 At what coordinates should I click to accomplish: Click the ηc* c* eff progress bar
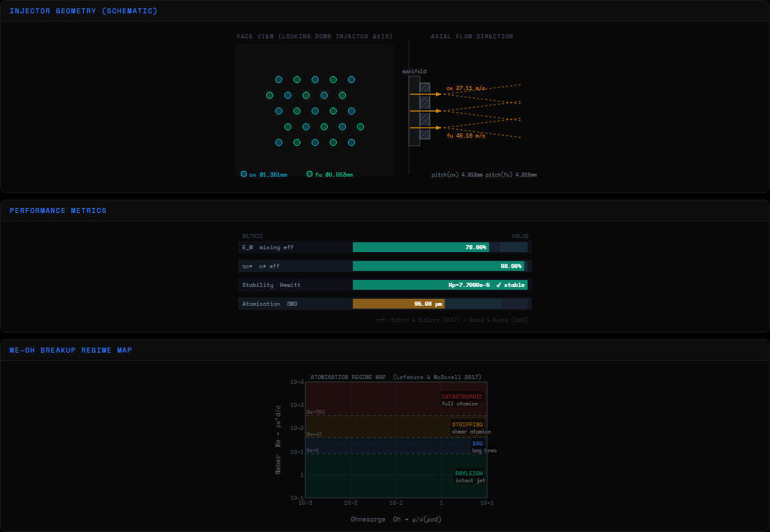(440, 266)
